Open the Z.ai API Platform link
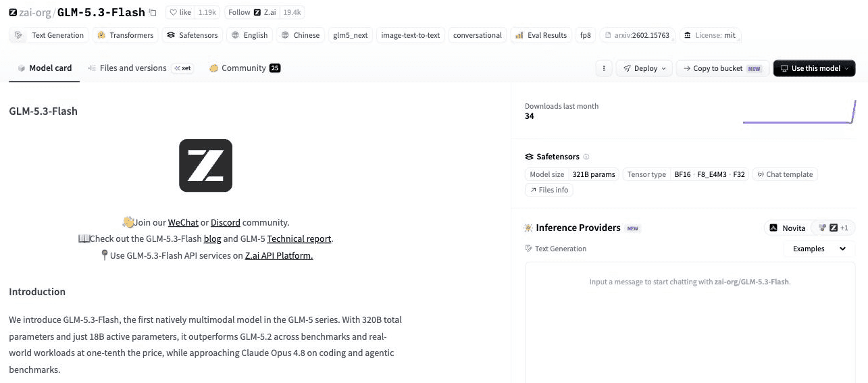The image size is (868, 383). (278, 255)
